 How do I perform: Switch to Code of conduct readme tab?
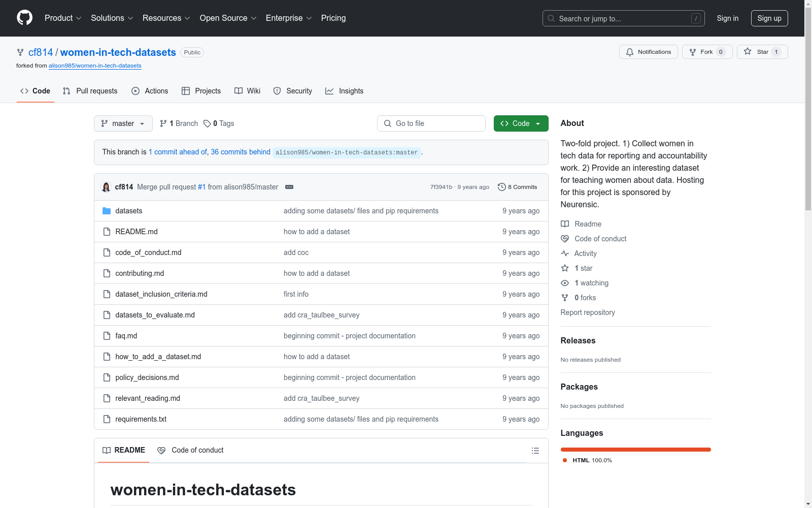pyautogui.click(x=190, y=451)
